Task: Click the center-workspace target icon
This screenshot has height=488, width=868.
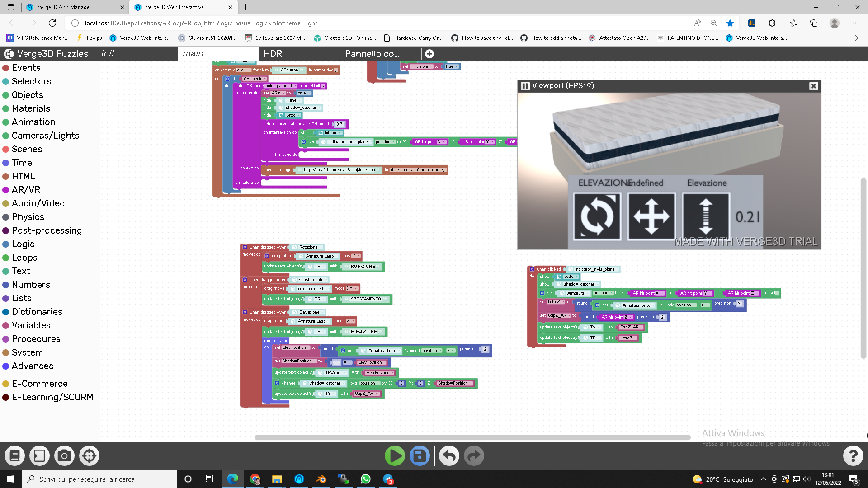Action: click(x=89, y=456)
